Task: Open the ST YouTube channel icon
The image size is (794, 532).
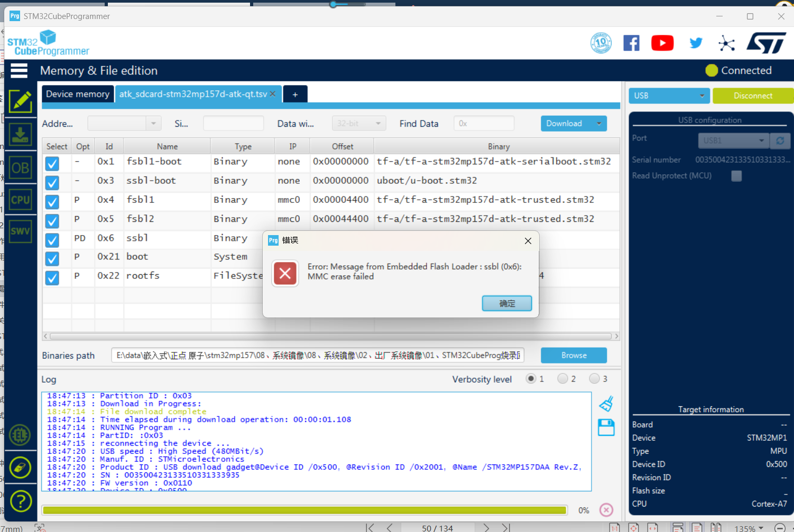Action: tap(662, 43)
